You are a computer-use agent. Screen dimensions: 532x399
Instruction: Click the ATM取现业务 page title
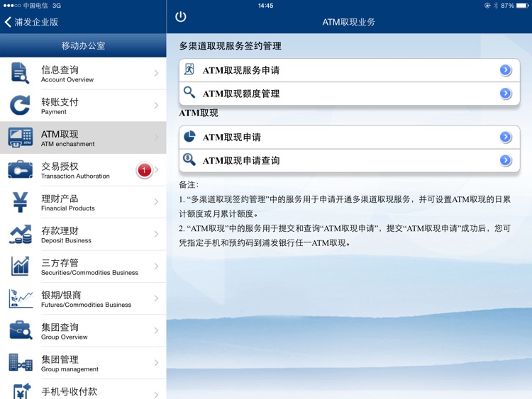[x=349, y=22]
